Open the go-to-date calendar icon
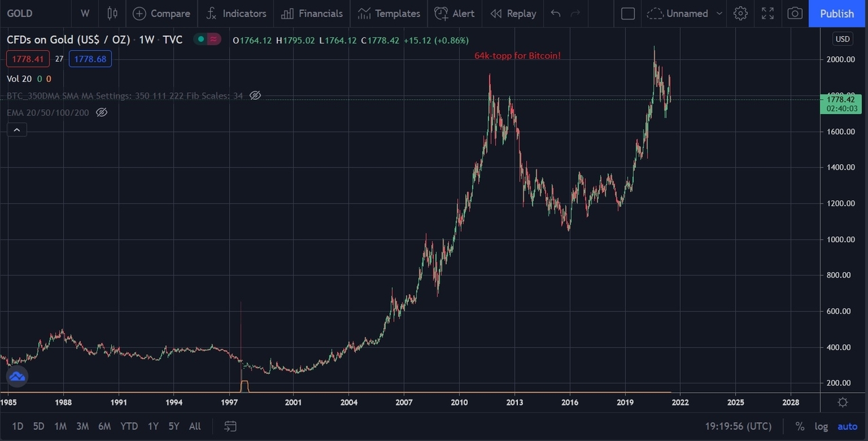The image size is (868, 441). [231, 426]
